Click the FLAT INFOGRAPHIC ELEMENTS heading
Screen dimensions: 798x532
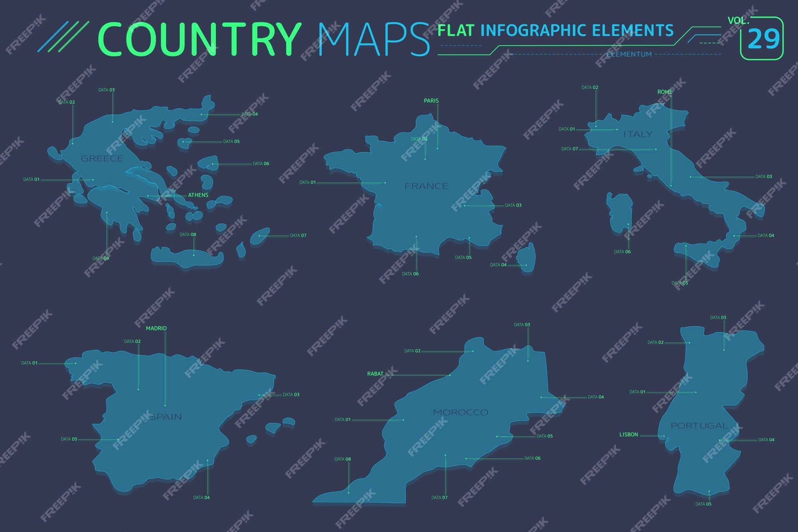point(555,30)
